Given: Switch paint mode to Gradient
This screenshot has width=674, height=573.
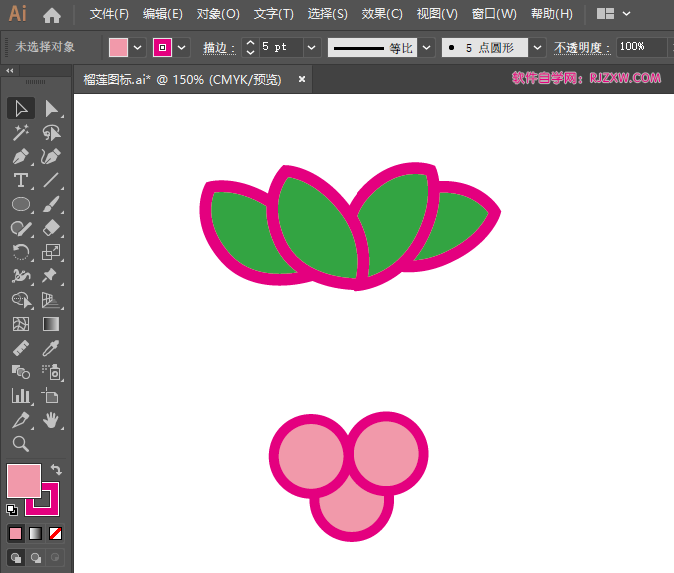Looking at the screenshot, I should (36, 533).
